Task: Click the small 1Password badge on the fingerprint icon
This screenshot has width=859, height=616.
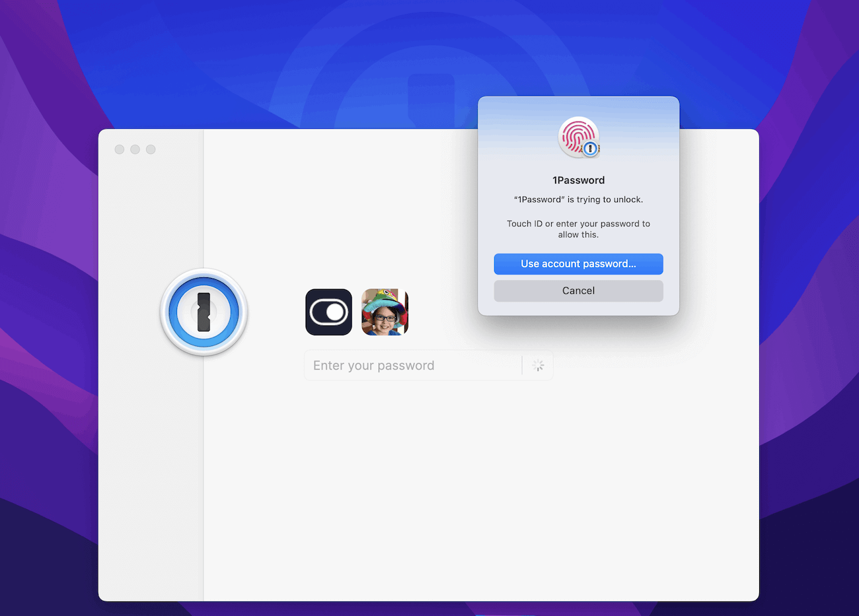Action: click(590, 148)
